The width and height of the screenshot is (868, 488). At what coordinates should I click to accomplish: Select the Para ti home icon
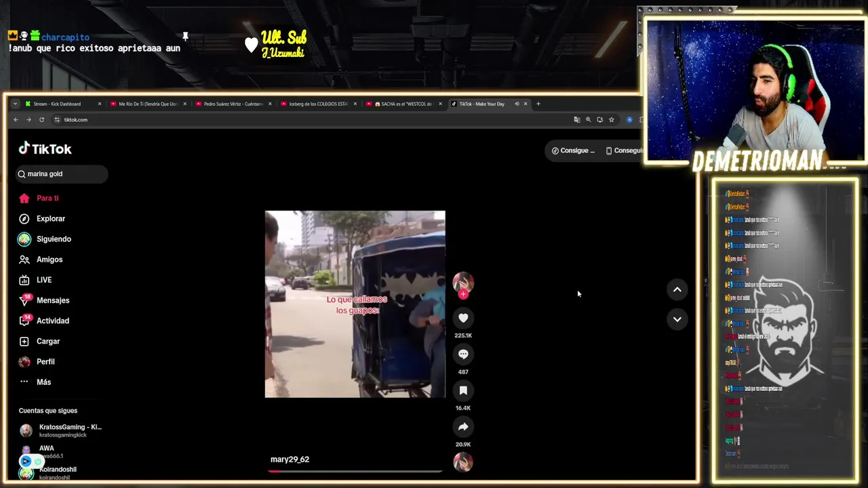pos(24,199)
